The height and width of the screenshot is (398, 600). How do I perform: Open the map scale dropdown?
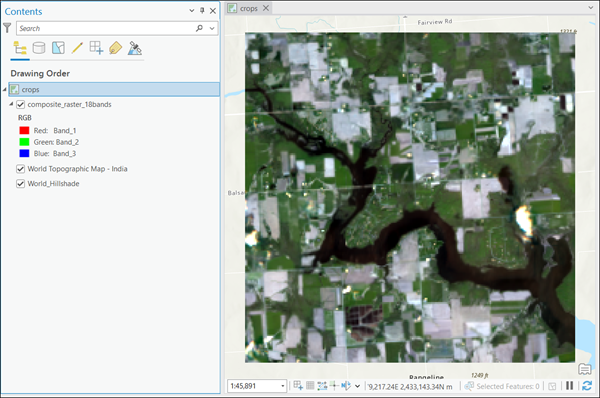point(283,386)
